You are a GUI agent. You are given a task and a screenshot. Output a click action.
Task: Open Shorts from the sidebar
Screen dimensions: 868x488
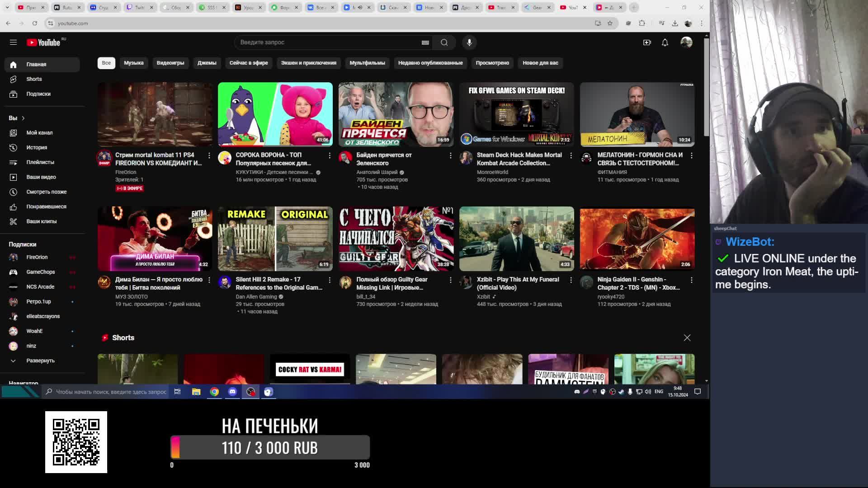[x=34, y=79]
